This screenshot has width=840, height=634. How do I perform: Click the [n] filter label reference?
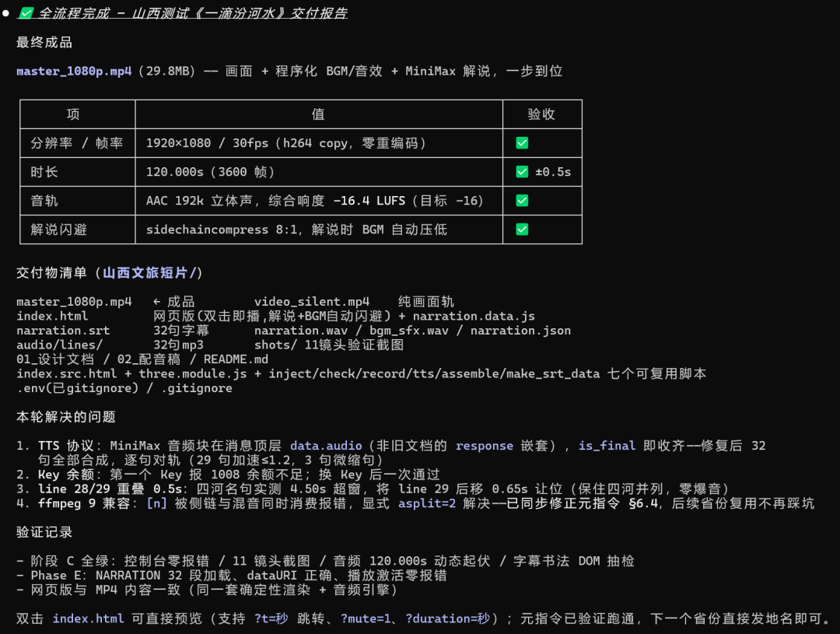coord(156,504)
